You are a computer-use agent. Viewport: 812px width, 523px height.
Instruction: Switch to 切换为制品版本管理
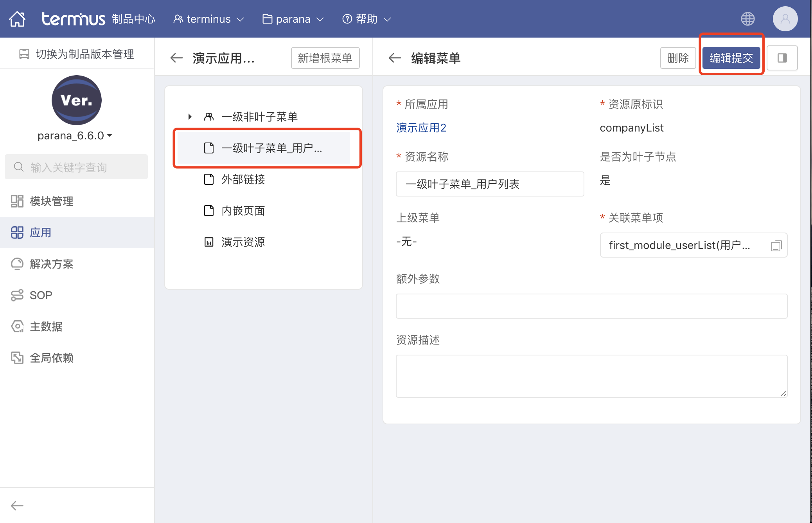pyautogui.click(x=77, y=54)
